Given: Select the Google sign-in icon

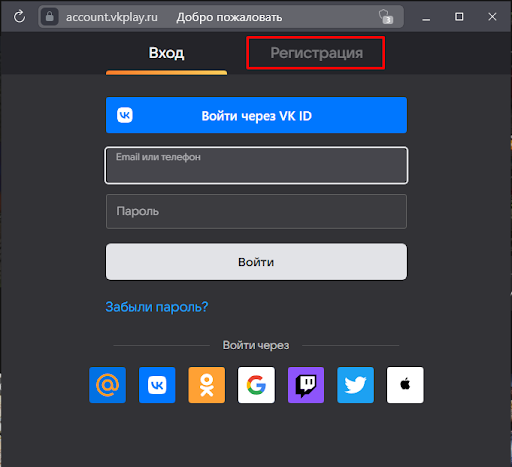Looking at the screenshot, I should pyautogui.click(x=256, y=385).
